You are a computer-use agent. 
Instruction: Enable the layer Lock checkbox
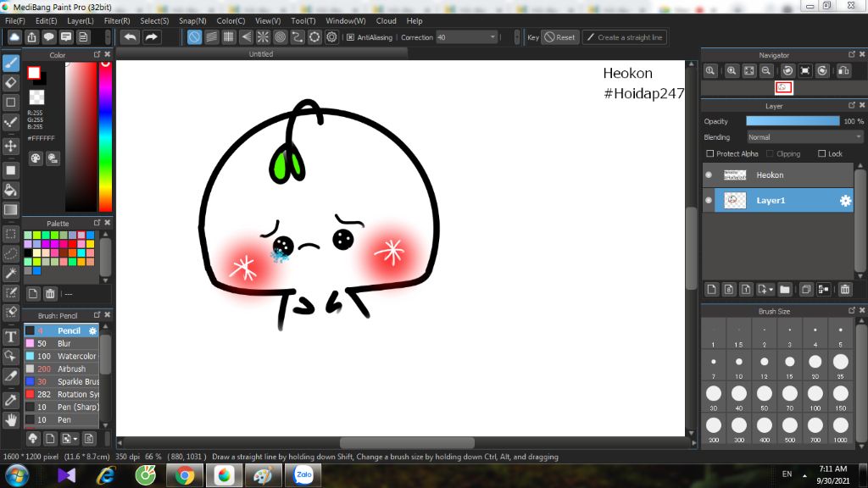821,154
